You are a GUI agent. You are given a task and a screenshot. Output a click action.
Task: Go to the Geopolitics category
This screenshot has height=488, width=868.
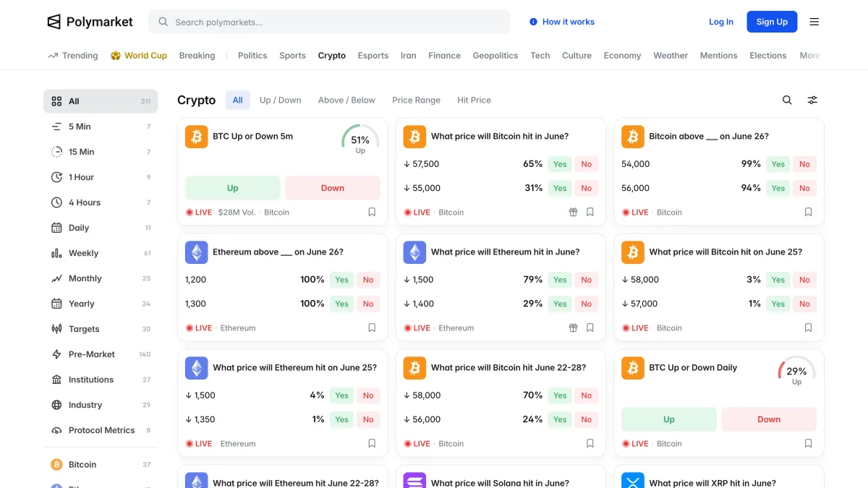click(x=495, y=56)
